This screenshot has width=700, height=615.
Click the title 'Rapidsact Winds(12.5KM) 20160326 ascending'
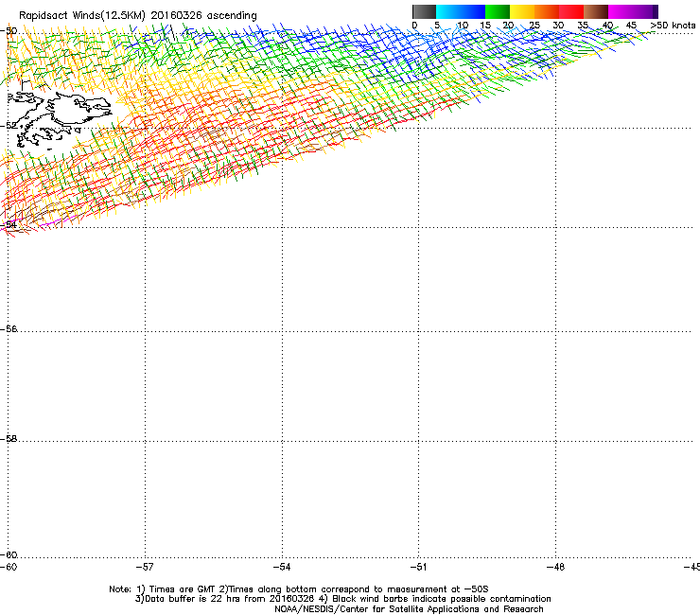pos(138,16)
